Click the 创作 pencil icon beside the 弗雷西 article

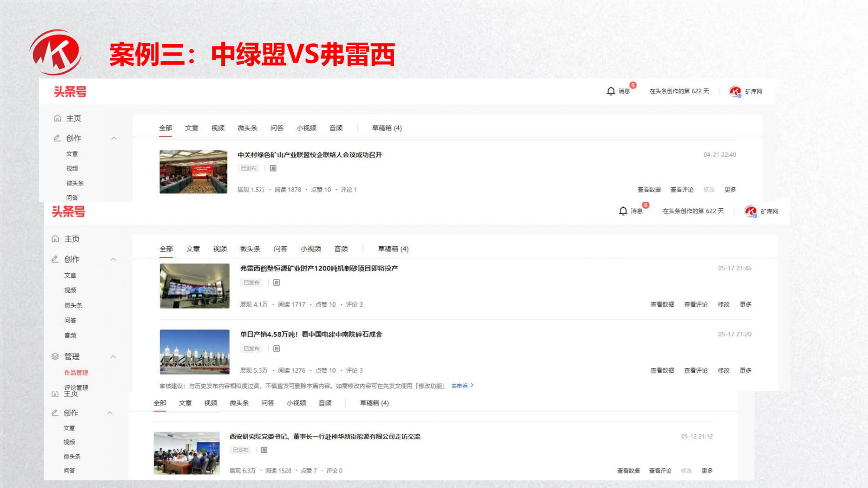[55, 259]
